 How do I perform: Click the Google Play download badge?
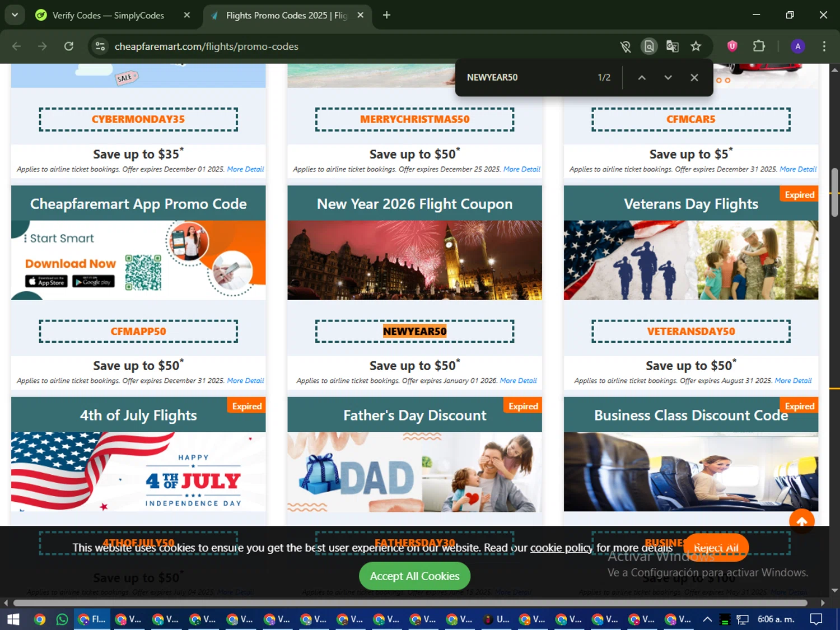tap(94, 281)
